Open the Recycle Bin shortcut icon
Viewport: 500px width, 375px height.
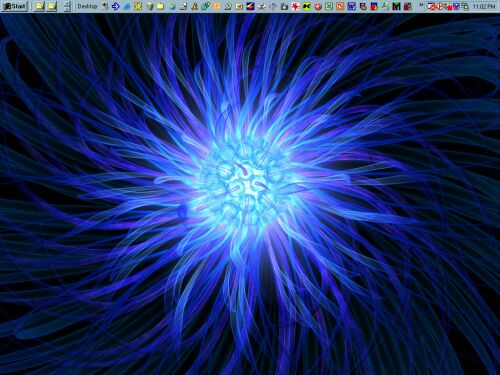[x=150, y=6]
